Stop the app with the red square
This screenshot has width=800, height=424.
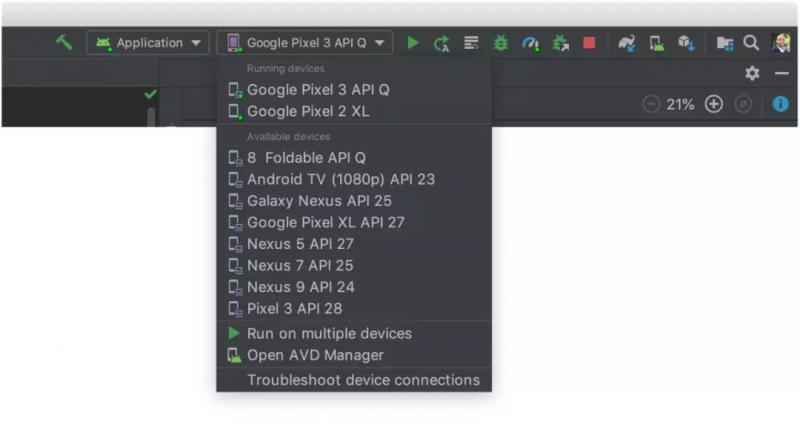pos(589,43)
